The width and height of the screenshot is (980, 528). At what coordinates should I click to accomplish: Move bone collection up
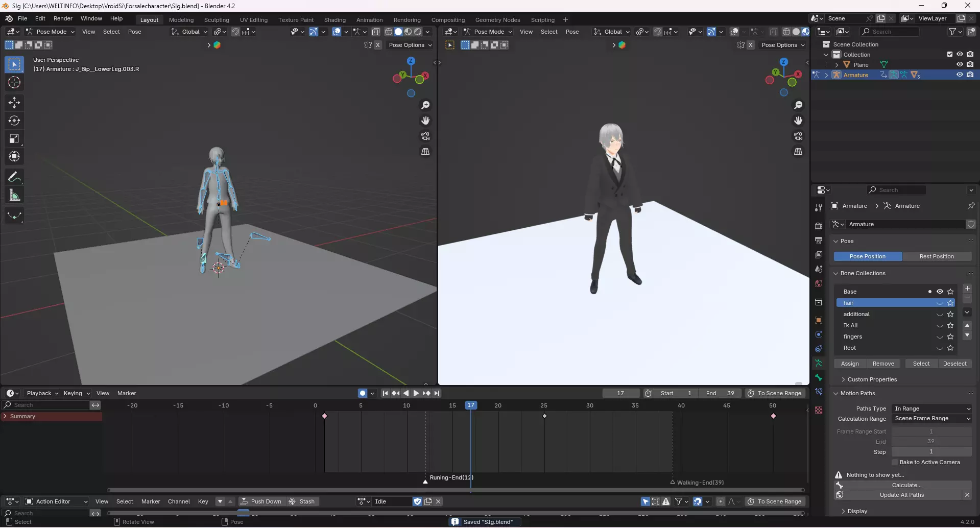pyautogui.click(x=967, y=325)
